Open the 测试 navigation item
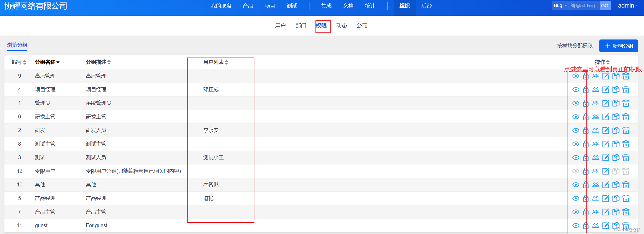Viewport: 644px width, 234px height. pos(292,6)
